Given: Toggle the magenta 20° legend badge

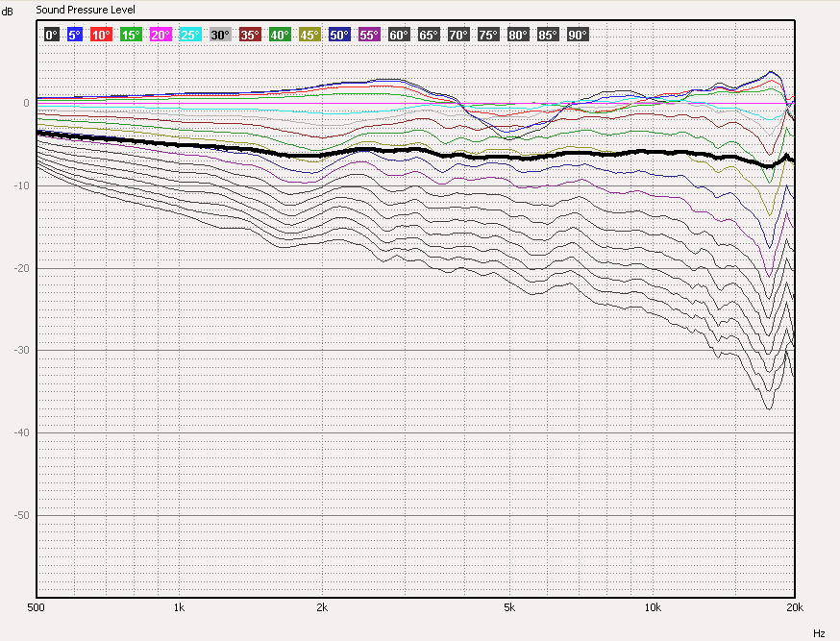Looking at the screenshot, I should pos(161,36).
